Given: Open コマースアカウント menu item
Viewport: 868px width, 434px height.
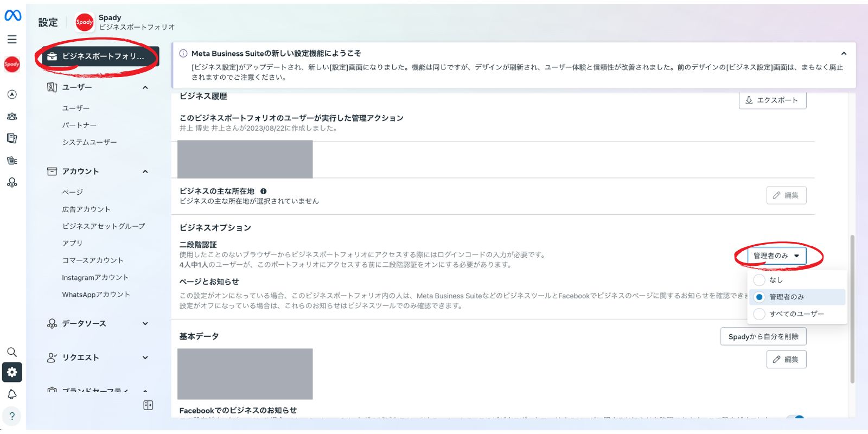Looking at the screenshot, I should (93, 260).
